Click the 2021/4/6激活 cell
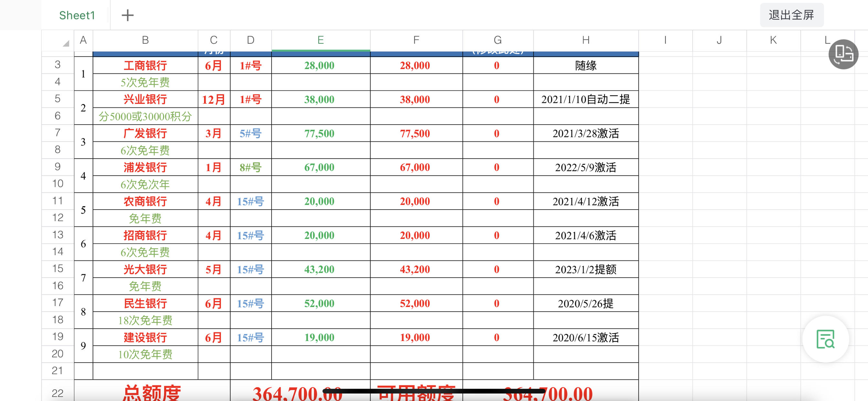868x401 pixels. pos(586,235)
